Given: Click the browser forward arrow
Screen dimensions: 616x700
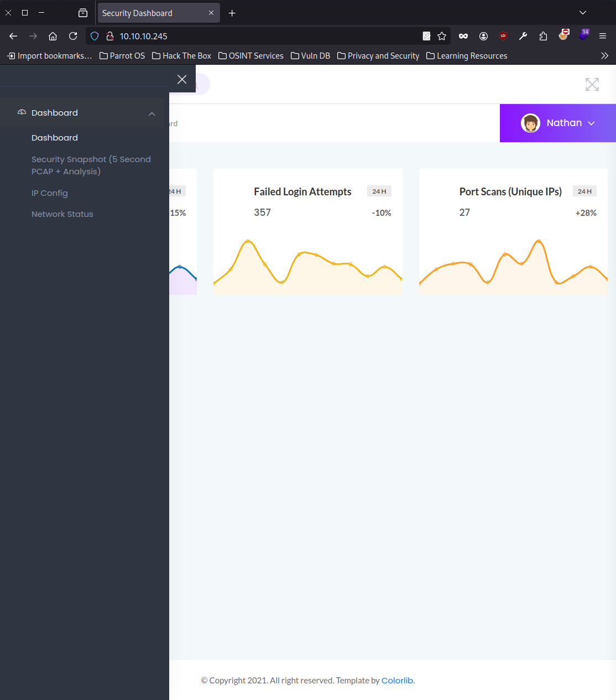Looking at the screenshot, I should tap(33, 36).
